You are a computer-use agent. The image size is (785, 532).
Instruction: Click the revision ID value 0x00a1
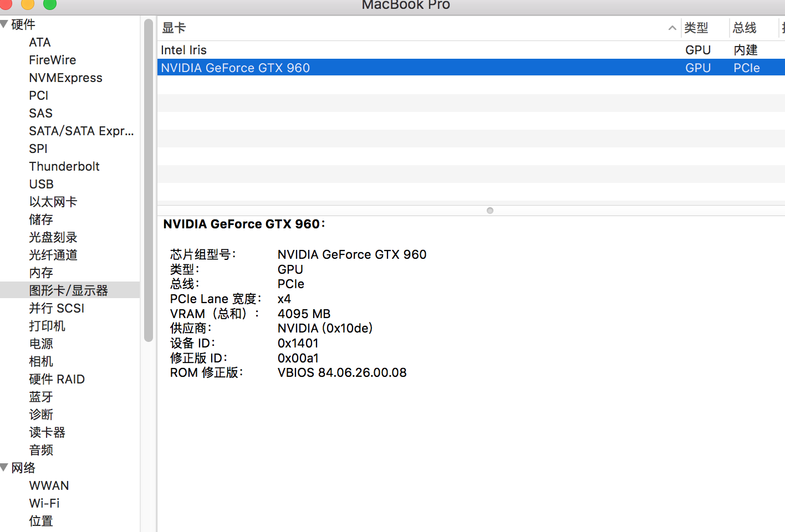point(298,359)
